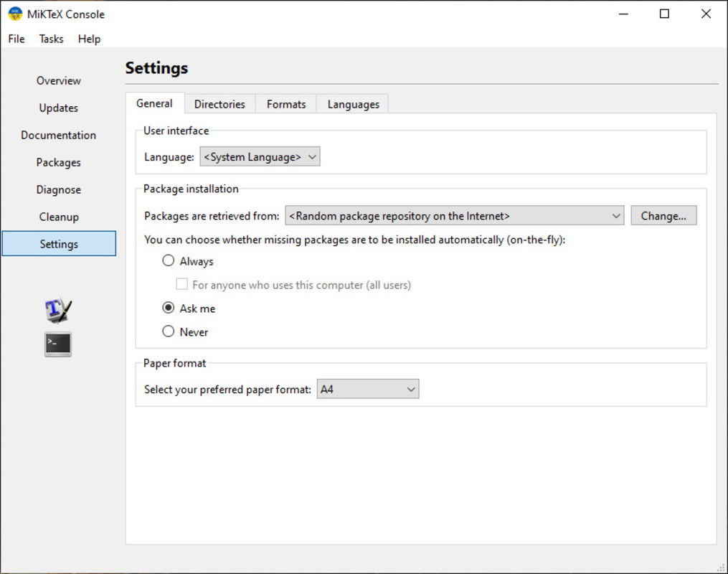Open the Cleanup page
Image resolution: width=728 pixels, height=574 pixels.
click(x=59, y=217)
